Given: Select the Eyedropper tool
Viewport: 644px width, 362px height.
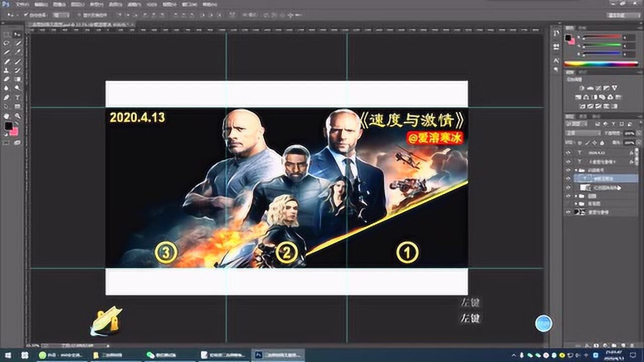Looking at the screenshot, I should pos(18,52).
